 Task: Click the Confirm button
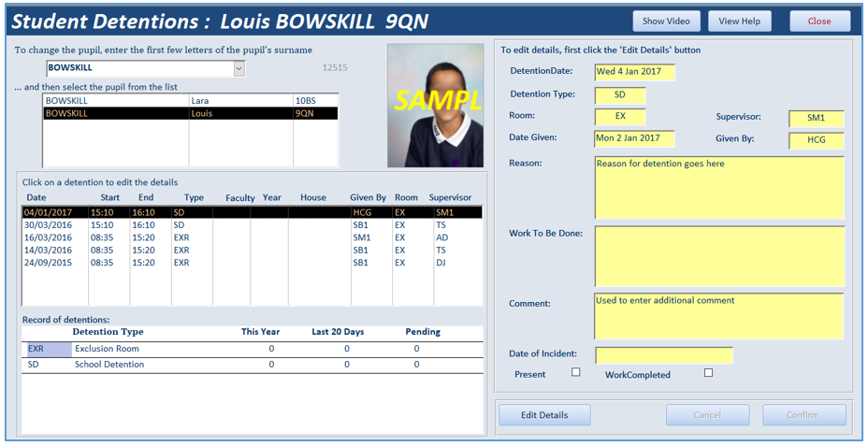click(x=803, y=415)
